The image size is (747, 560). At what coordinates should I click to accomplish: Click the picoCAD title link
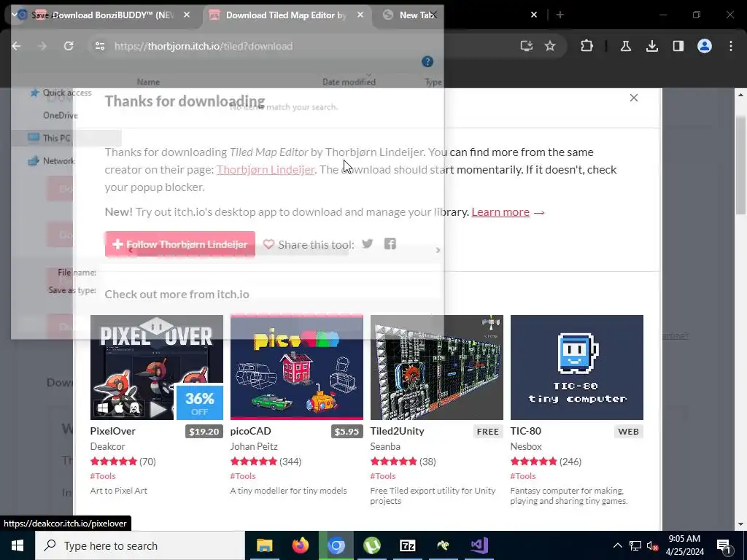tap(251, 431)
